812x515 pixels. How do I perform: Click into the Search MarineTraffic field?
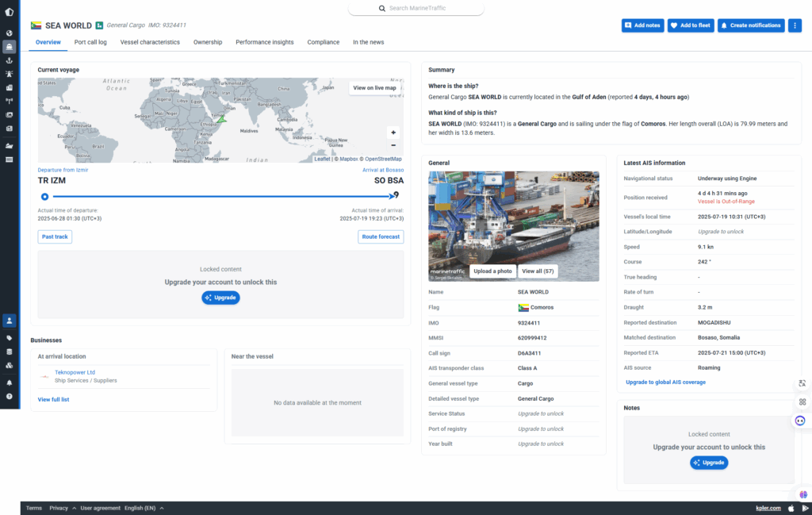click(x=416, y=8)
